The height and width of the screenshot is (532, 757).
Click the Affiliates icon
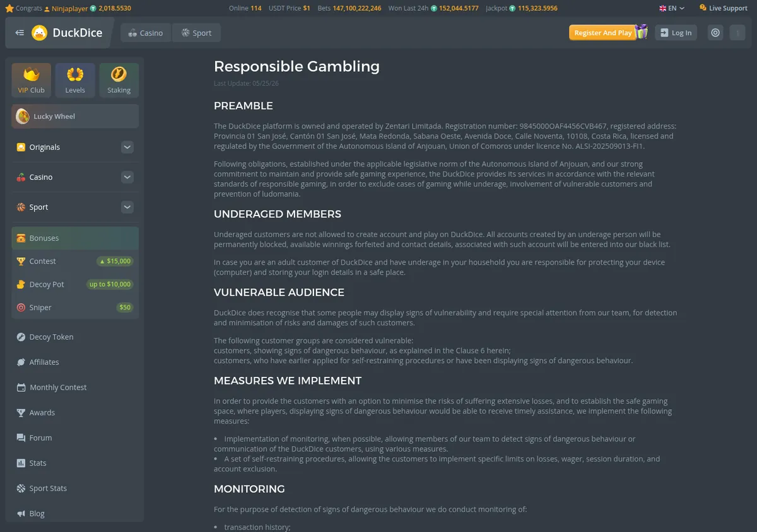click(x=21, y=362)
